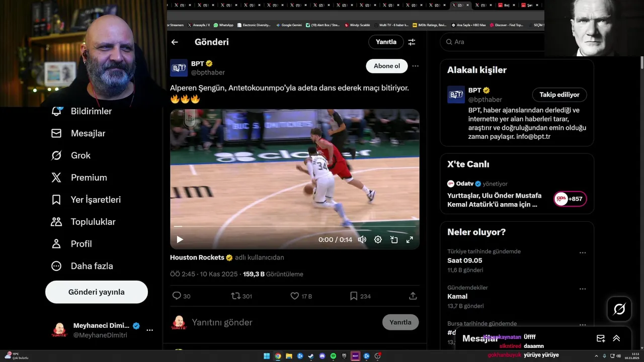644x362 pixels.
Task: Open more options for Bursa trend
Action: tap(583, 325)
